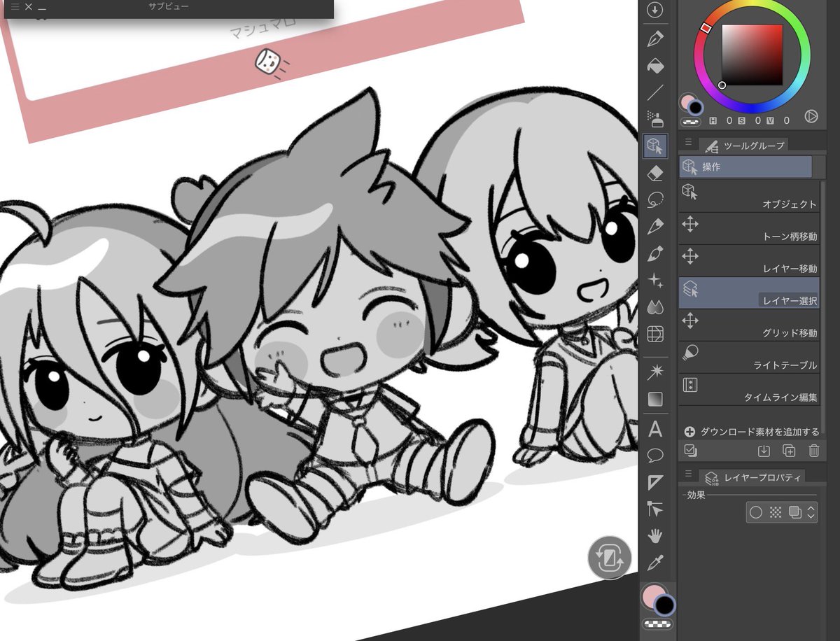The height and width of the screenshot is (641, 840).
Task: Switch to the ツールグループ tab
Action: 745,146
